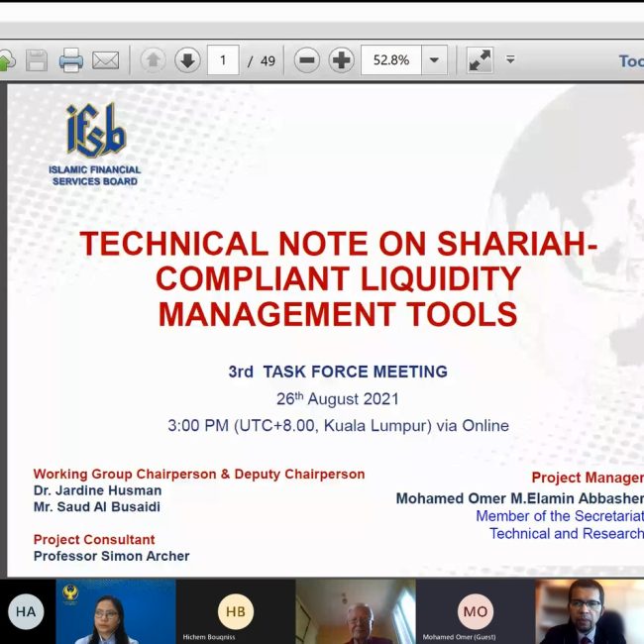Send file via the envelope email icon
The width and height of the screenshot is (644, 644).
pos(106,60)
